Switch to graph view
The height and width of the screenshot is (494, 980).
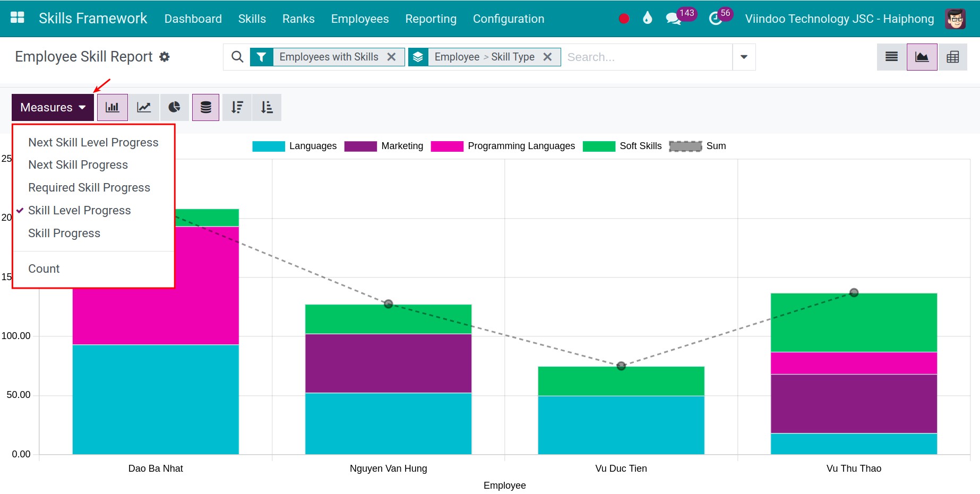point(922,57)
